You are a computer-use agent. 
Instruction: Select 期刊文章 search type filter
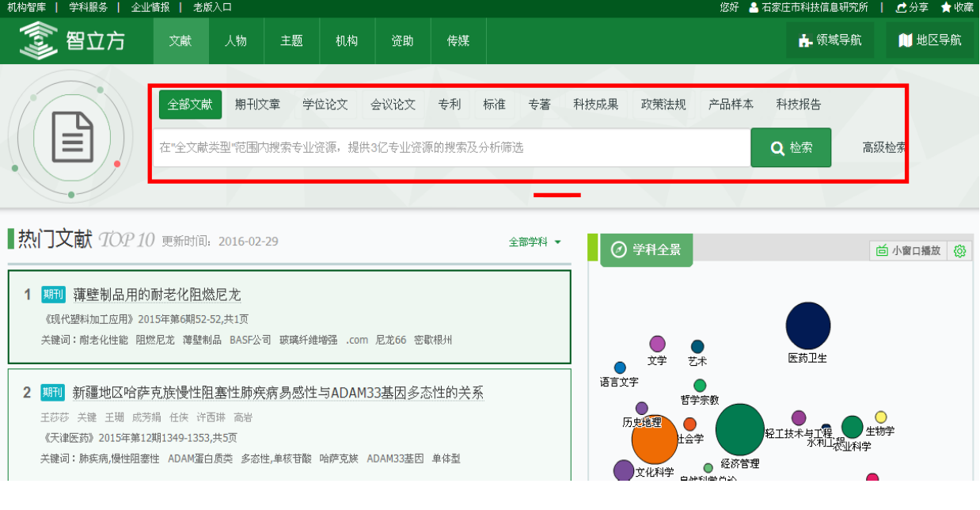pos(257,105)
